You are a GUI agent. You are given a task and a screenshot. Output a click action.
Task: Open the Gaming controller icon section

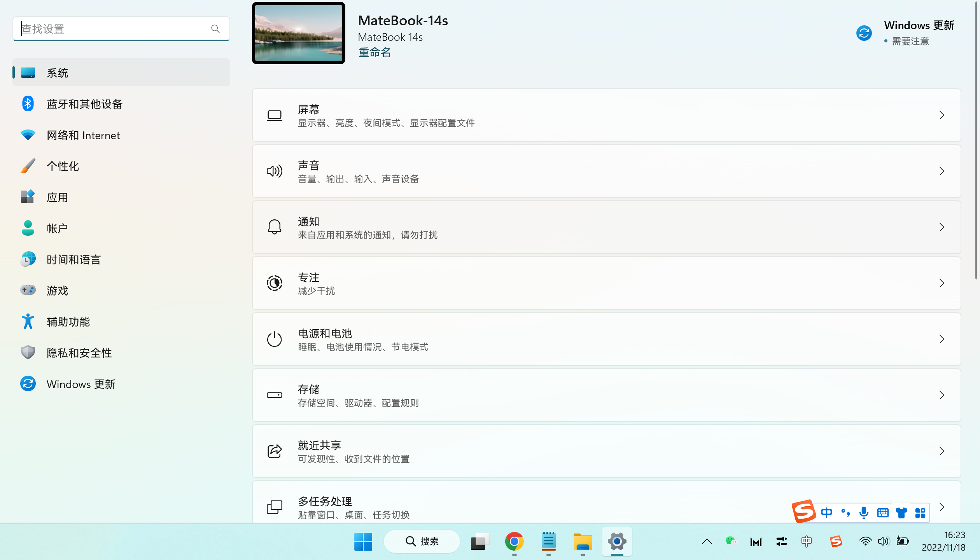tap(28, 290)
